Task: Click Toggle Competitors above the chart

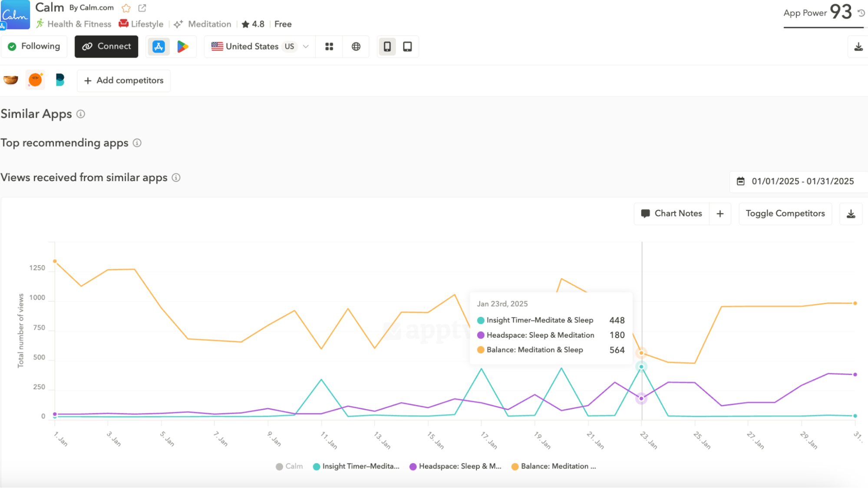Action: pyautogui.click(x=785, y=213)
